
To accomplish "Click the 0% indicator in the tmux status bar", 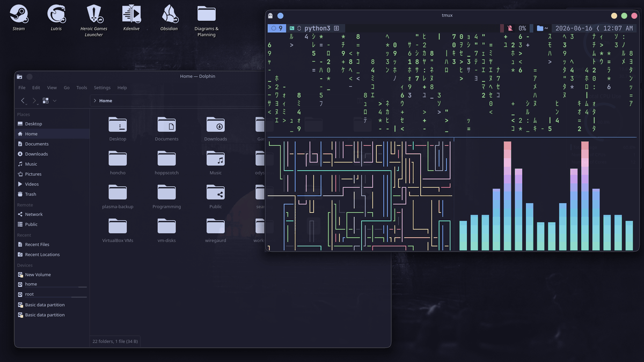I will tap(522, 28).
